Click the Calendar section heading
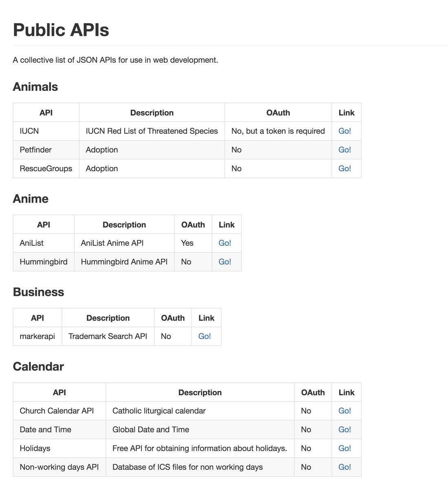 (x=38, y=367)
